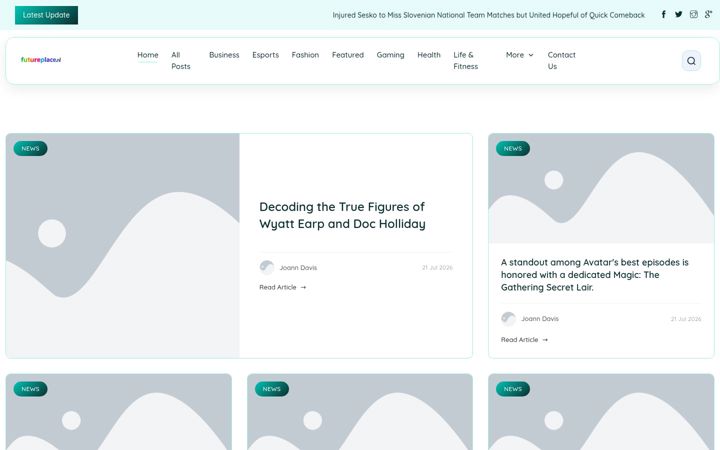
Task: Open the Instagram social icon
Action: (693, 15)
